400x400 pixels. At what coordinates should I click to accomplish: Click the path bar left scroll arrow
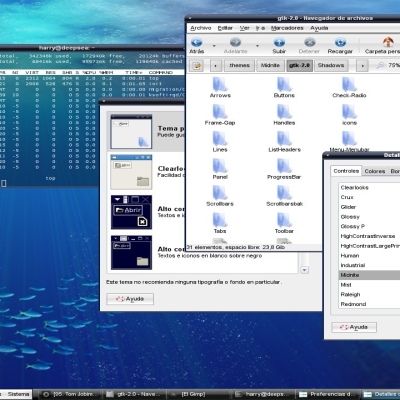(x=216, y=65)
